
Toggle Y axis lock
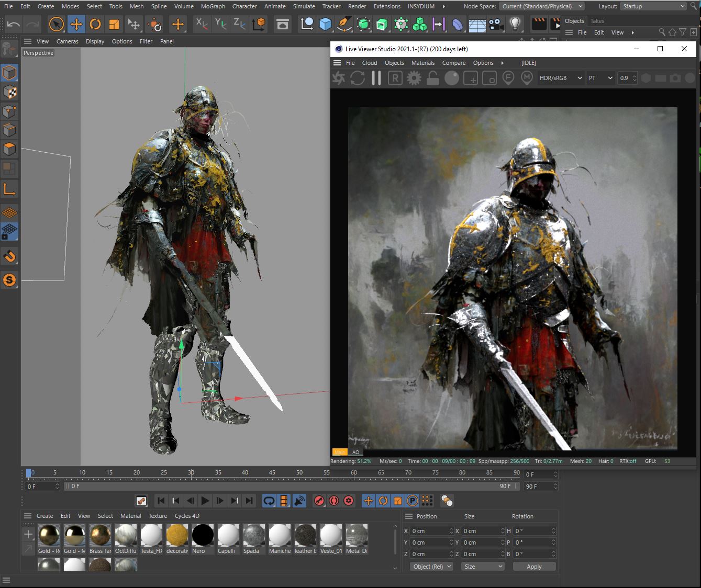(220, 24)
